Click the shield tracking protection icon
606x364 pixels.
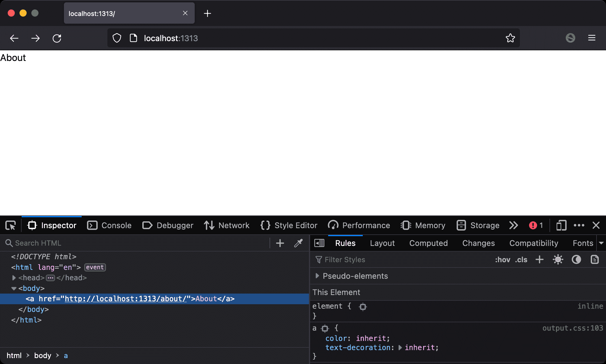117,38
